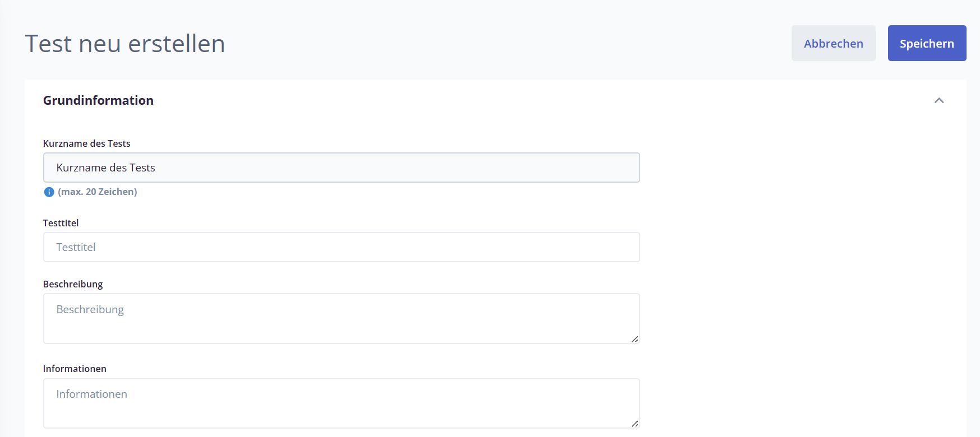Click the Beschreibung textarea resize handle
Screen dimensions: 980x437
635,339
